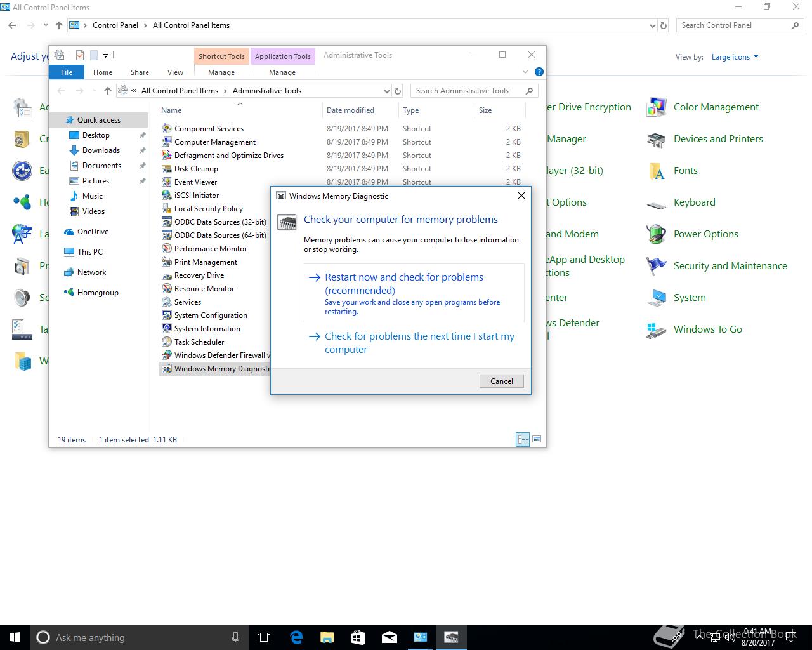Open the Application Tools Manage tab
The height and width of the screenshot is (650, 812).
click(x=282, y=72)
